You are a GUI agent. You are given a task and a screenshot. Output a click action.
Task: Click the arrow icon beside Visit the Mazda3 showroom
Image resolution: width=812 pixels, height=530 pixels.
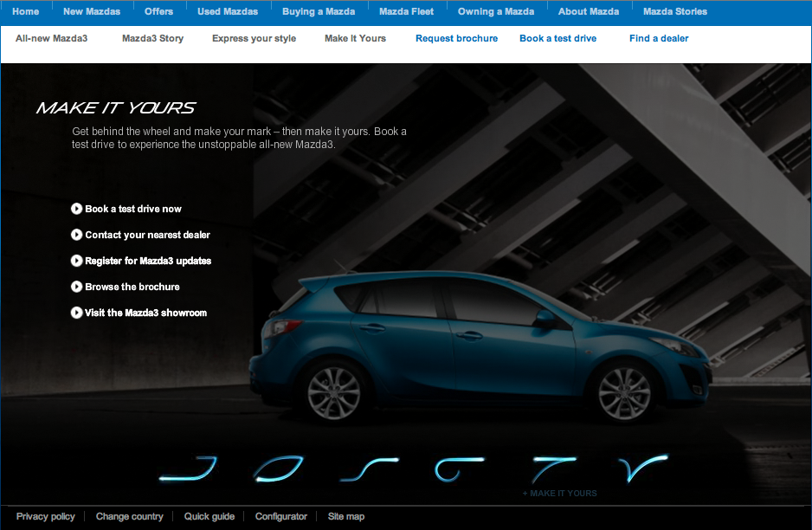[77, 313]
